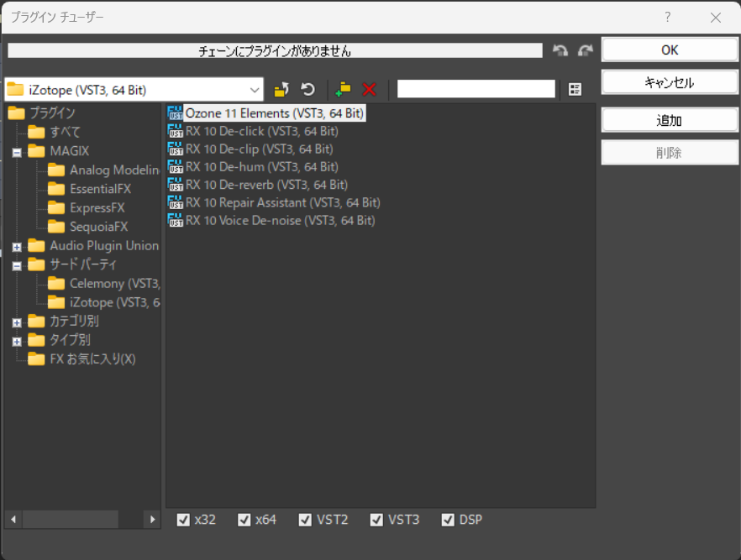Select Ozone 11 Elements (VST3, 64 Bit)
The image size is (741, 560).
[275, 113]
